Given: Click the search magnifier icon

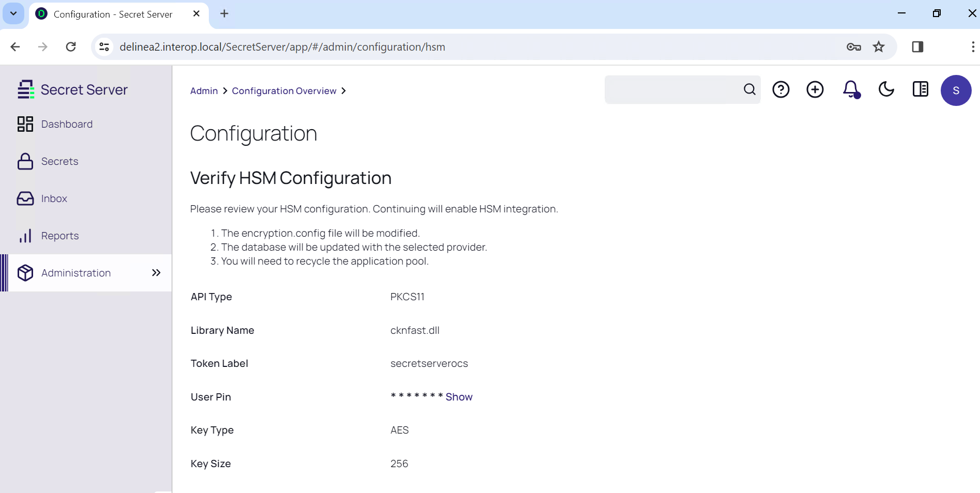Looking at the screenshot, I should click(x=749, y=89).
